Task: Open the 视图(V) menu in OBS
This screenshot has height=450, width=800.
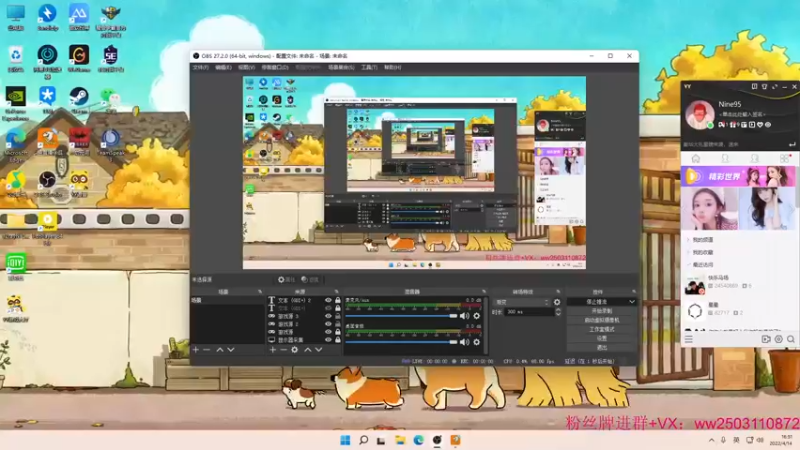Action: 246,67
